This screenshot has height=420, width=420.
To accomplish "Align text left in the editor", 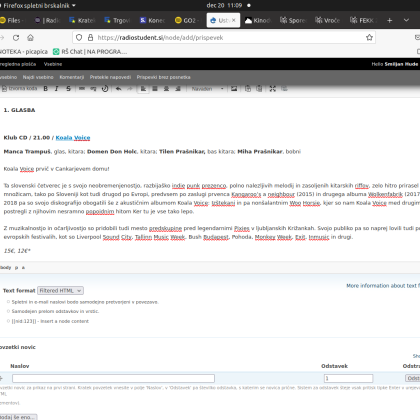I will point(143,89).
